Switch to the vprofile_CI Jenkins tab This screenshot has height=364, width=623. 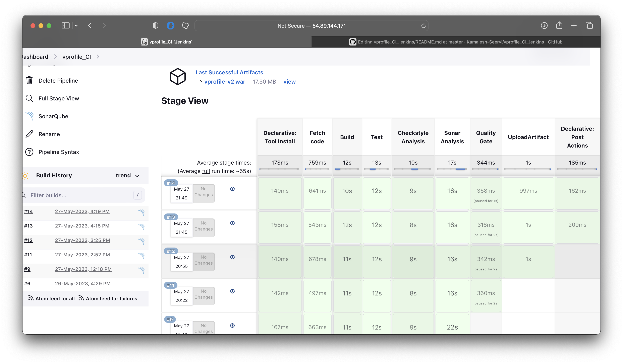(x=167, y=42)
